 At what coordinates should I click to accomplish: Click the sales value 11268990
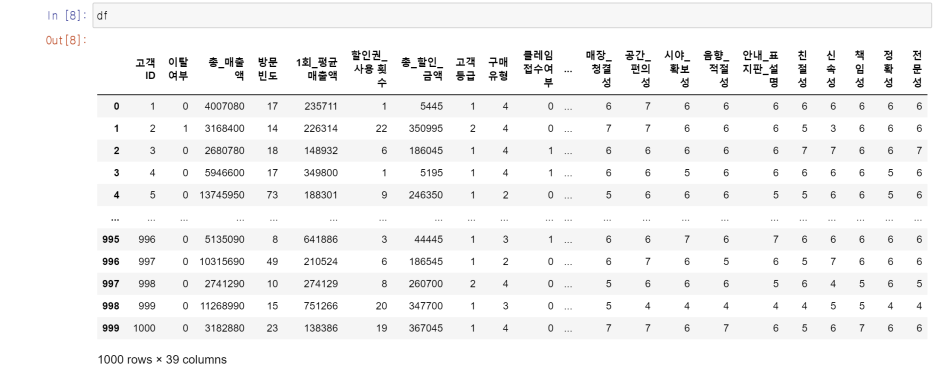pyautogui.click(x=221, y=306)
